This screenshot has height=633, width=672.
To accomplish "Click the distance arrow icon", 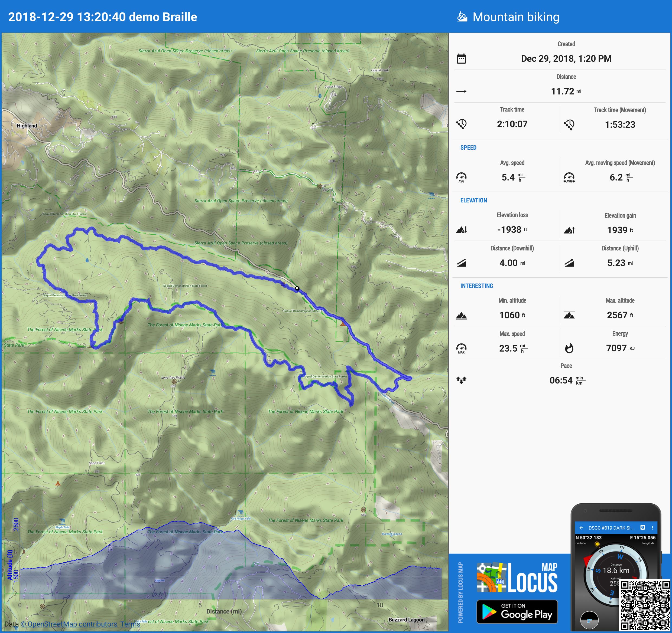I will tap(462, 91).
